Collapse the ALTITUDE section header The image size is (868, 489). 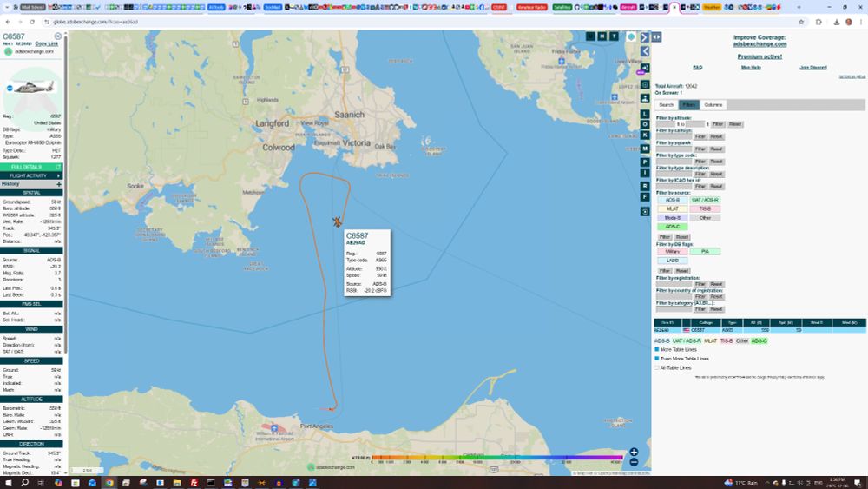point(31,400)
